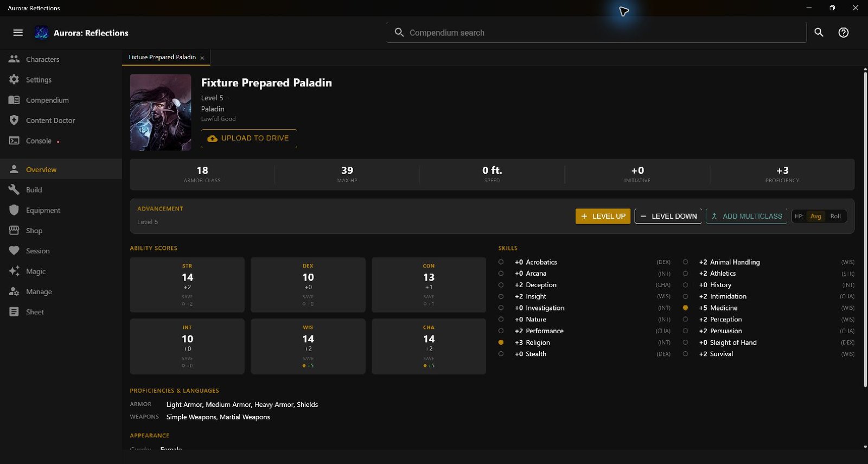Screen dimensions: 868x464
Task: Open the hamburger navigation menu
Action: pyautogui.click(x=18, y=33)
